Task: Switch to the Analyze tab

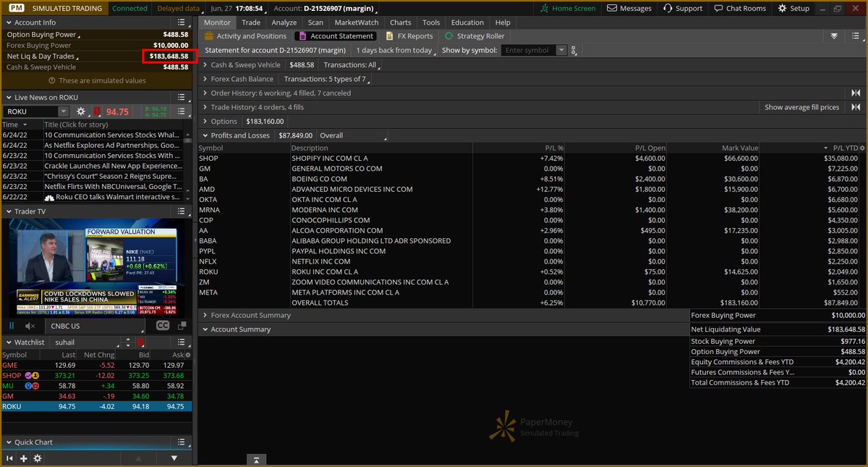Action: pos(284,22)
